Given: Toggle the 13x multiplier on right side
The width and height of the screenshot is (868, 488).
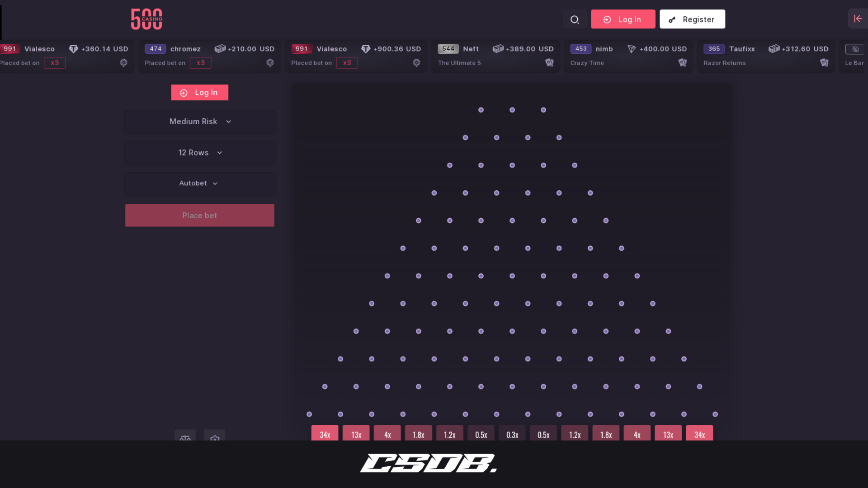Looking at the screenshot, I should 668,434.
